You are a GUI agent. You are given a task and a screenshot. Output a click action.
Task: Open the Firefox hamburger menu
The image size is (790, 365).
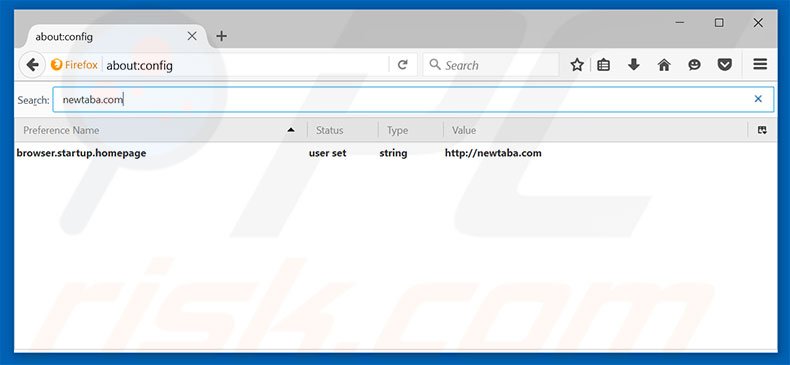[x=760, y=65]
